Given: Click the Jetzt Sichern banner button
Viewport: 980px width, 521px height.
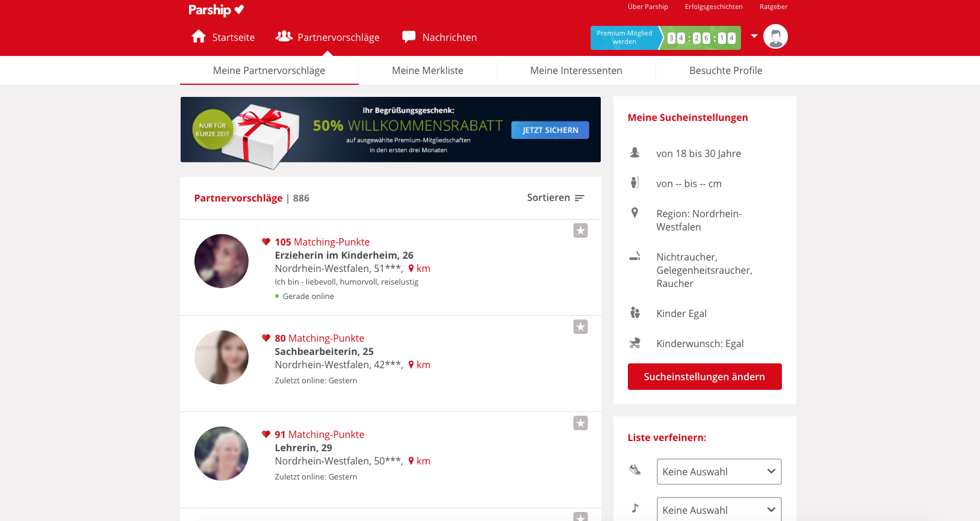Looking at the screenshot, I should click(x=550, y=130).
